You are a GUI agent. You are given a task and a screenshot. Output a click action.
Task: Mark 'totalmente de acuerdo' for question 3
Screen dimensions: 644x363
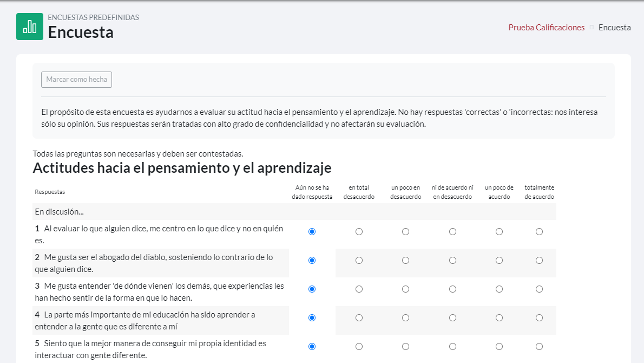tap(539, 289)
